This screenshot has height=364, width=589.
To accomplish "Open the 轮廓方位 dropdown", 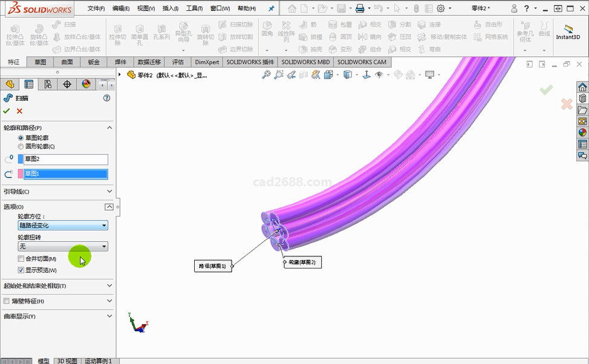I will (x=63, y=226).
